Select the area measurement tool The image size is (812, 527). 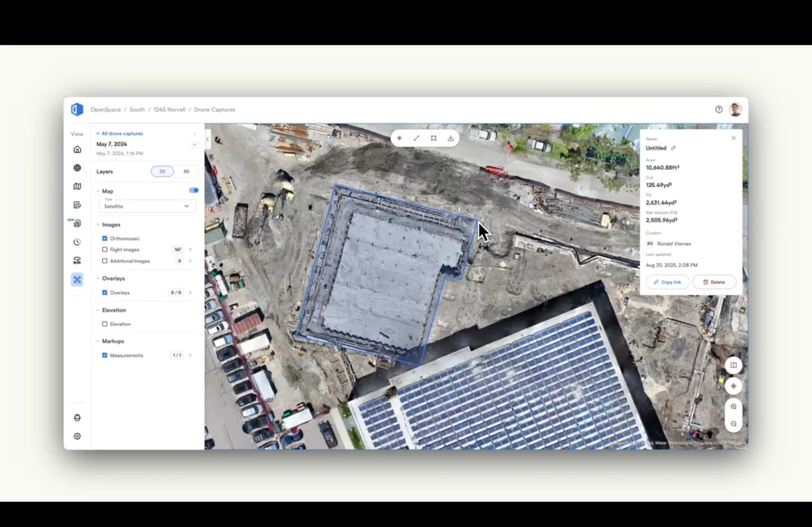click(x=434, y=138)
